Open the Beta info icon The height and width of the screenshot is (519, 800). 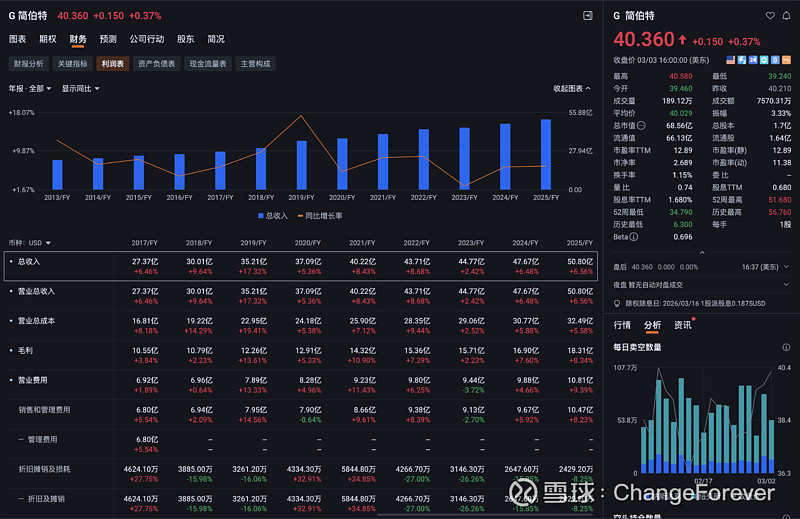[x=634, y=237]
